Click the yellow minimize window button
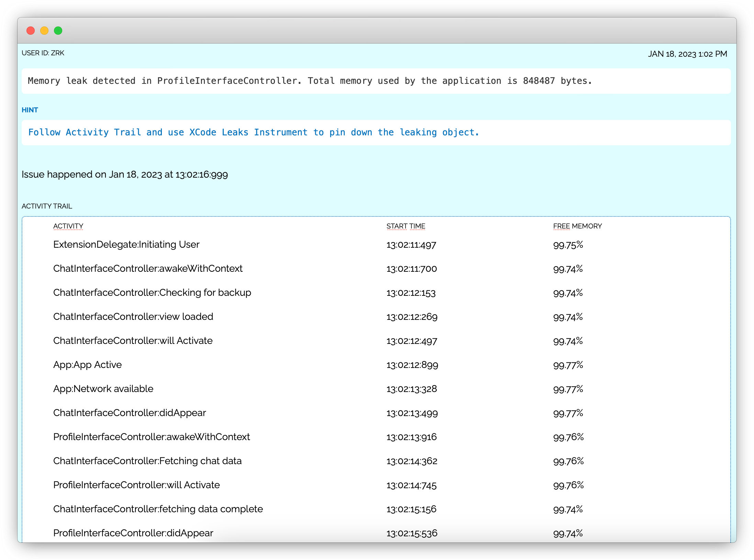The width and height of the screenshot is (754, 560). point(44,31)
